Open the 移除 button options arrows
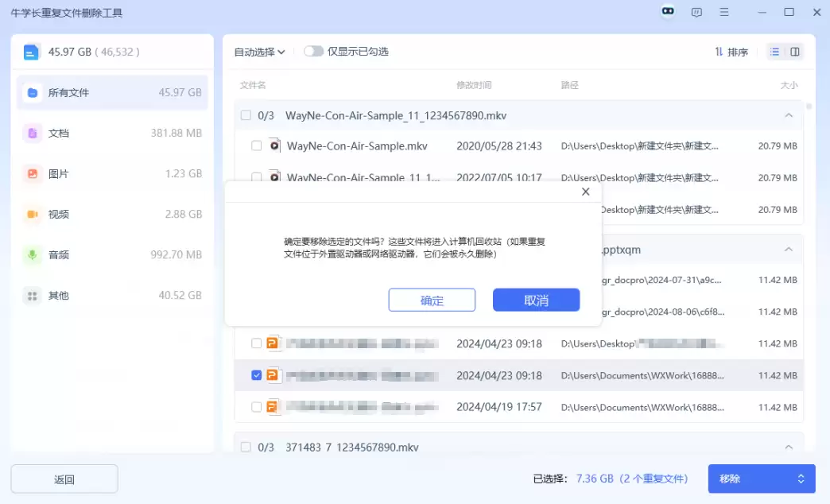 801,479
